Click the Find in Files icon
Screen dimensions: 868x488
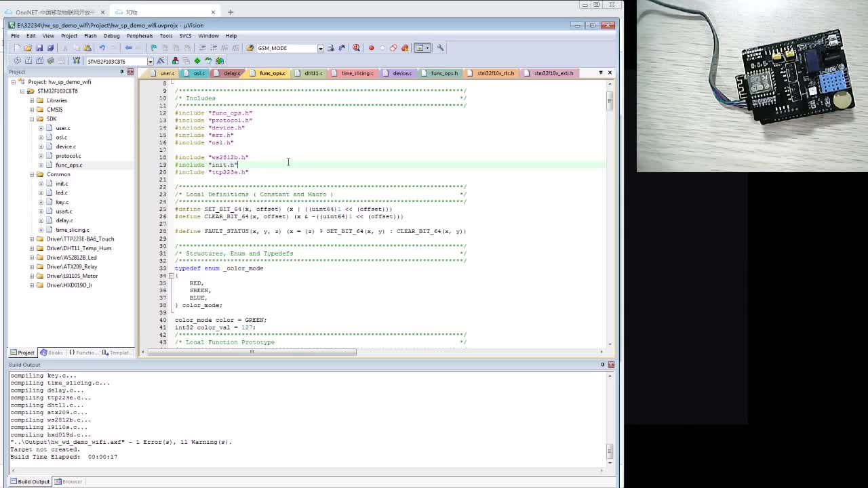[250, 47]
